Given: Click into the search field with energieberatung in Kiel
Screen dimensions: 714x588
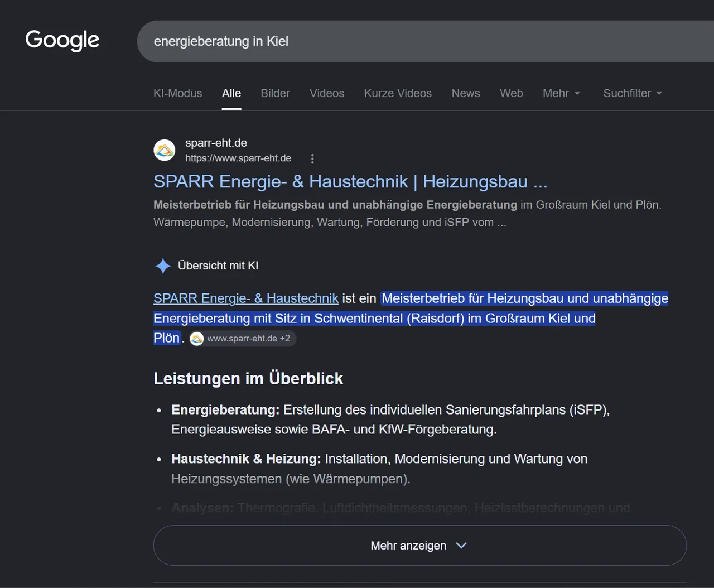Looking at the screenshot, I should point(425,41).
